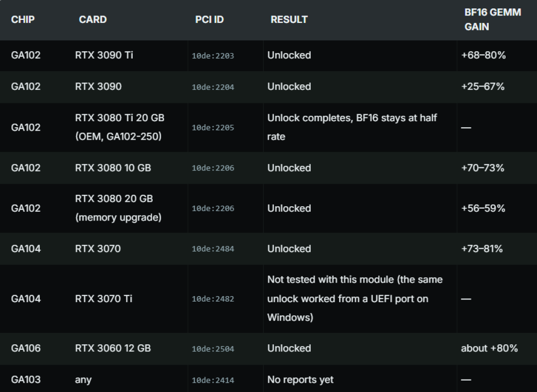Click the BF16 GEMM GAIN header
The height and width of the screenshot is (392, 537).
(x=492, y=19)
